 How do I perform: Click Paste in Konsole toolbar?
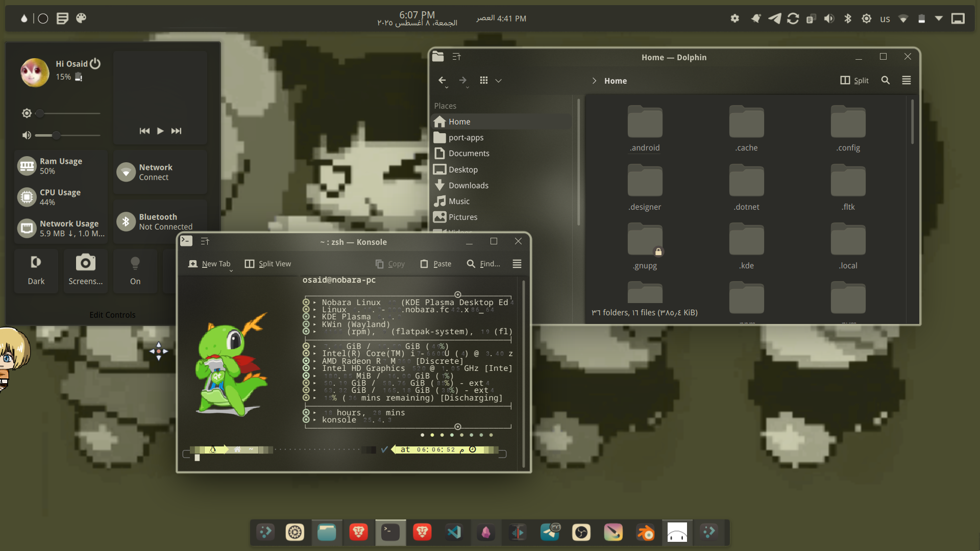pyautogui.click(x=436, y=264)
